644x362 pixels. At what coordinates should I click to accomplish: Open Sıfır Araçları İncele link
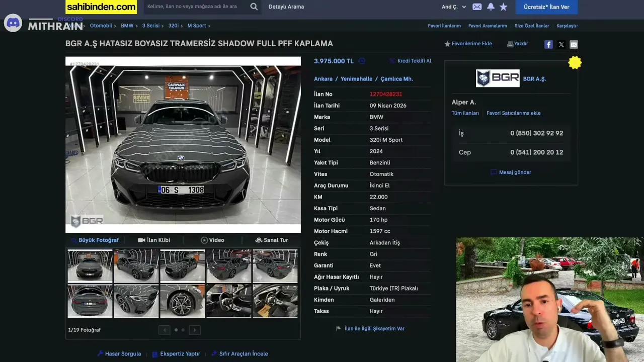coord(239,354)
